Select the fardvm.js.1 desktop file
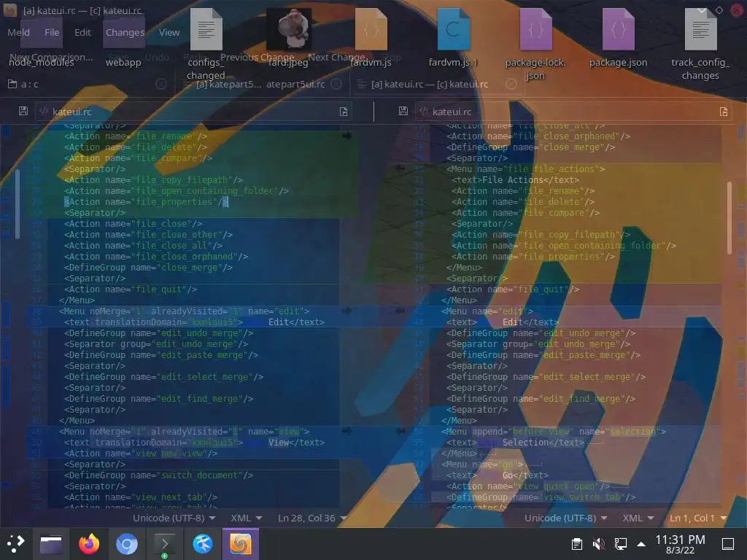 click(453, 39)
